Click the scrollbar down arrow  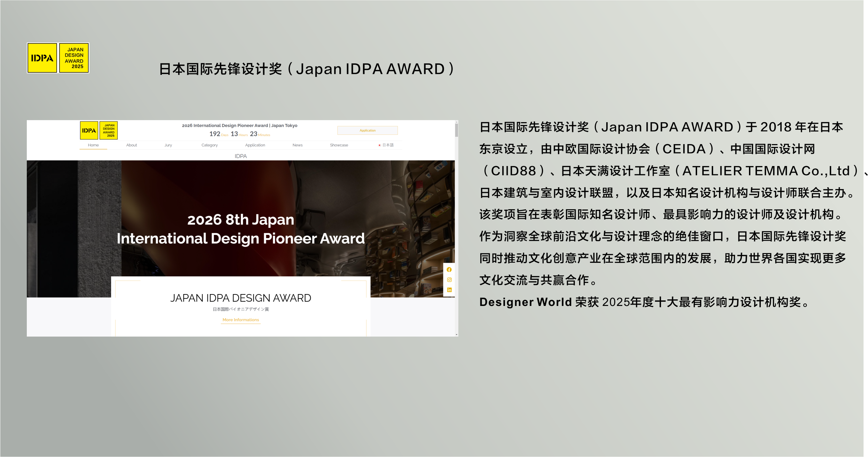(456, 334)
